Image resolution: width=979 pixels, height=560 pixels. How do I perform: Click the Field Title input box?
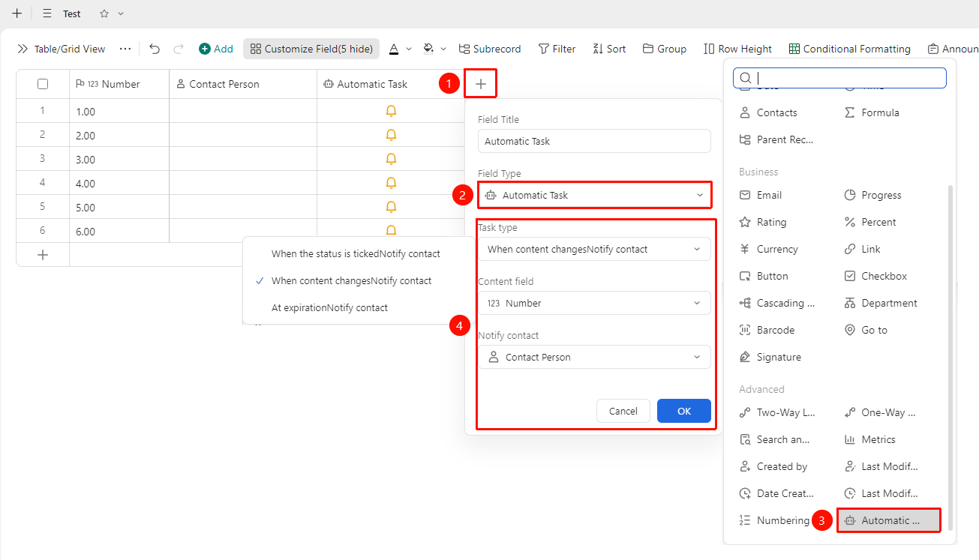[x=594, y=141]
